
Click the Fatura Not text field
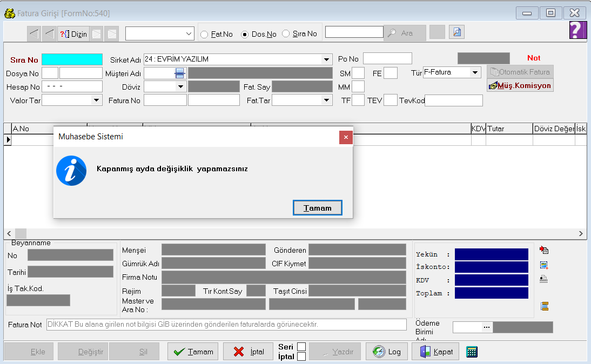[x=226, y=325]
